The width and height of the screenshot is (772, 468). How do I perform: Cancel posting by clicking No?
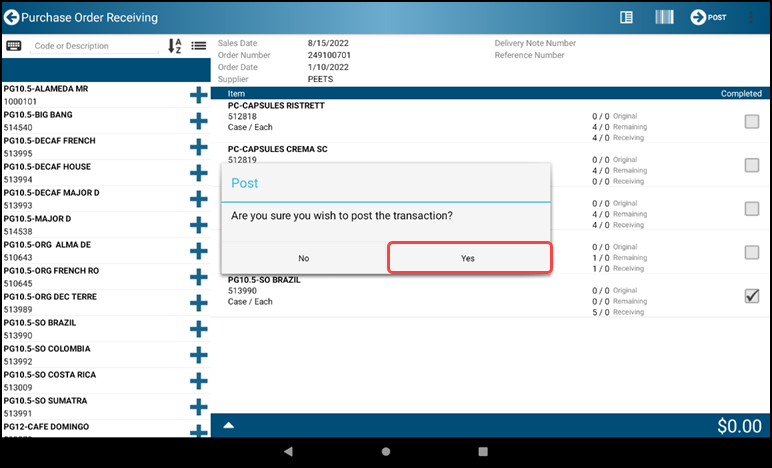(304, 258)
